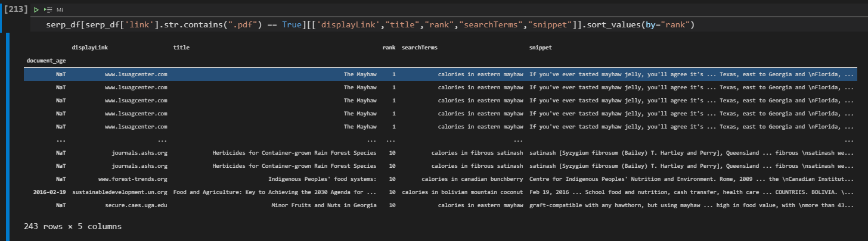Click 'calories in eastern mayhaw' in the secure.caes.uga.edu row
868x241 pixels.
[x=480, y=205]
